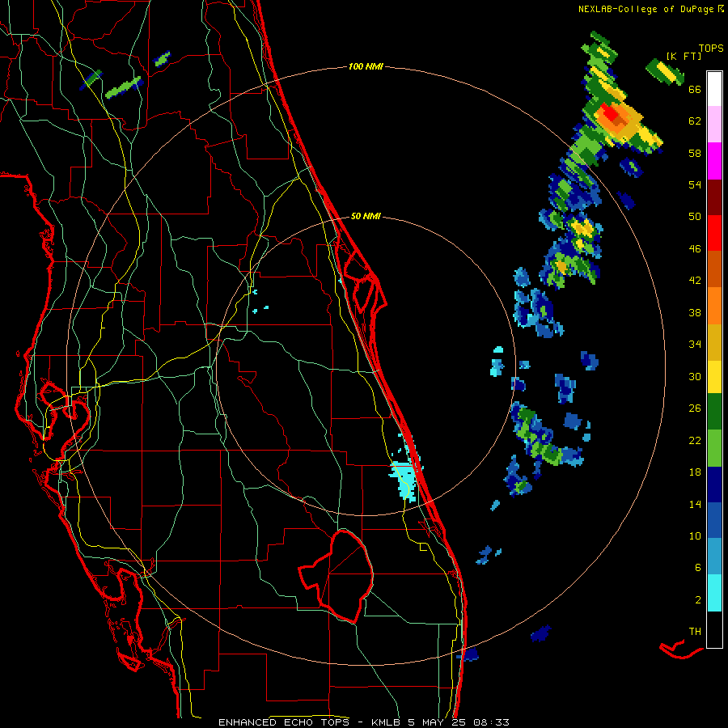Pick the light orange legend swatch
This screenshot has height=728, width=728.
[x=714, y=306]
